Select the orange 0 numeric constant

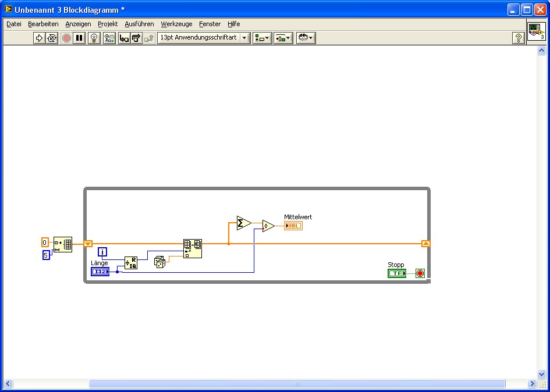pyautogui.click(x=45, y=243)
